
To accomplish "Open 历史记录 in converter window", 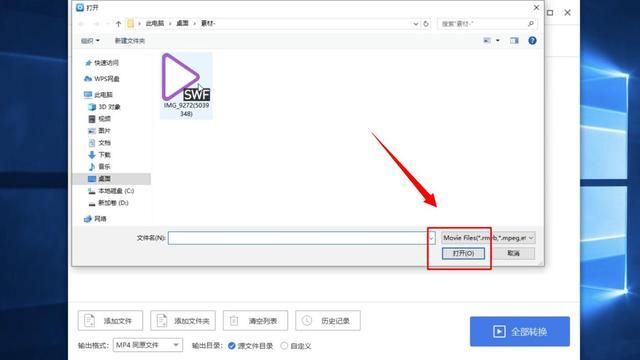I will tap(328, 321).
